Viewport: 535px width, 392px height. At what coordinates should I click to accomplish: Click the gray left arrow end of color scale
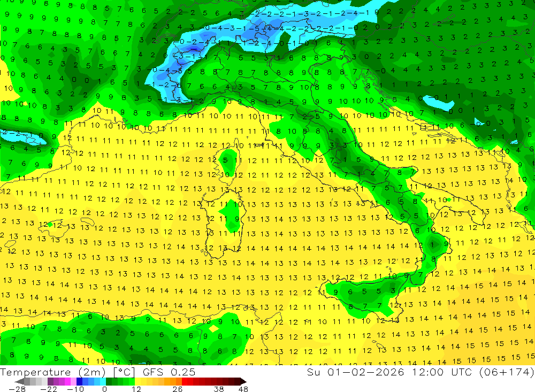click(19, 381)
